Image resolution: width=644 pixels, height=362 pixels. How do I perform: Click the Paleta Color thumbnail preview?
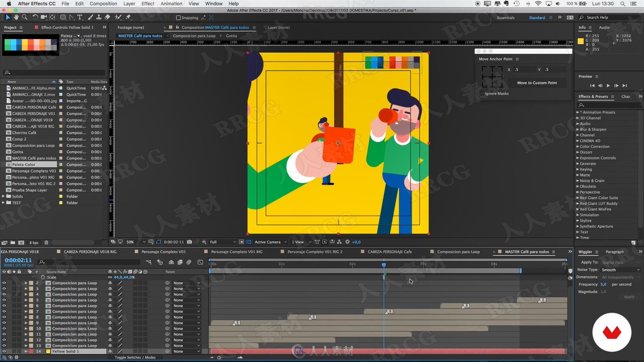30,45
